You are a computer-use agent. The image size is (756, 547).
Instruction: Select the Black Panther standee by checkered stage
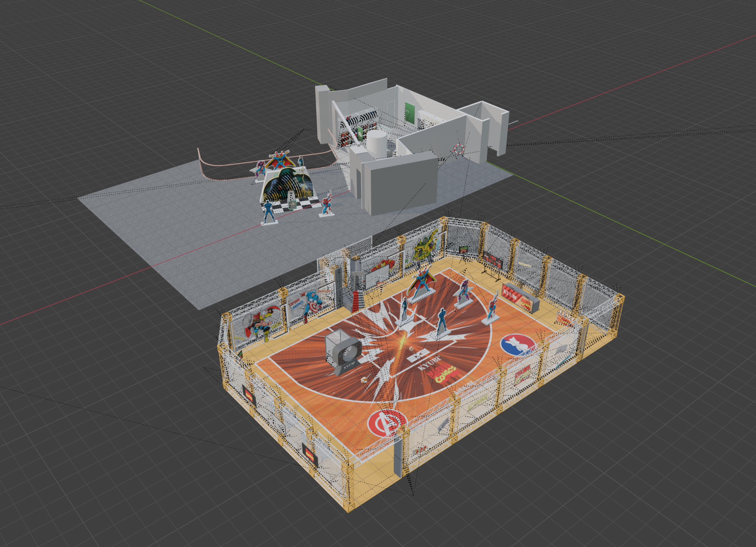click(x=269, y=213)
